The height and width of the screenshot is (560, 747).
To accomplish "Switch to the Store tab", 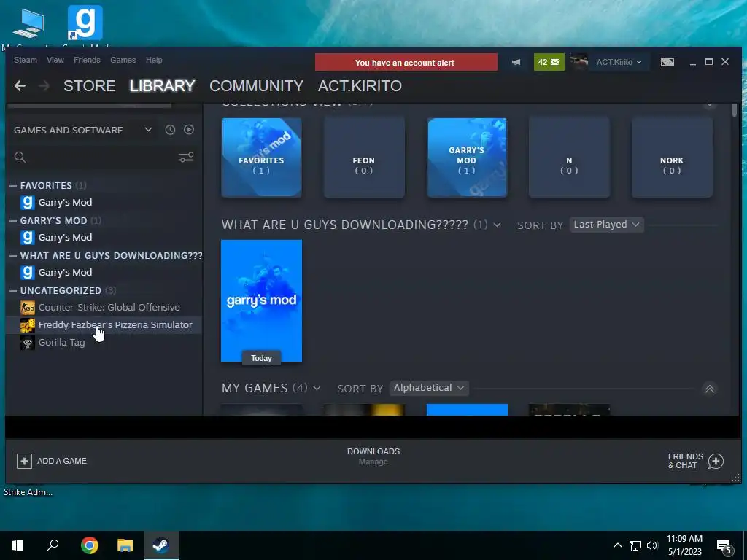I will pos(89,86).
